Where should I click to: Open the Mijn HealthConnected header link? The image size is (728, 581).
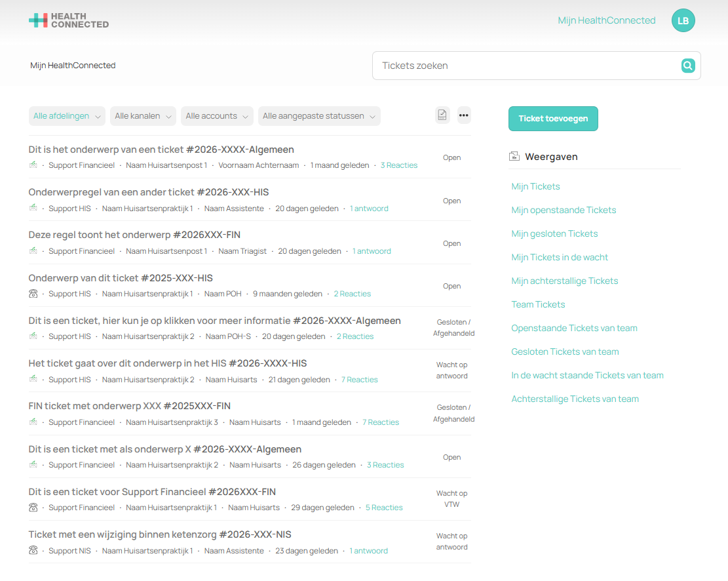click(606, 20)
